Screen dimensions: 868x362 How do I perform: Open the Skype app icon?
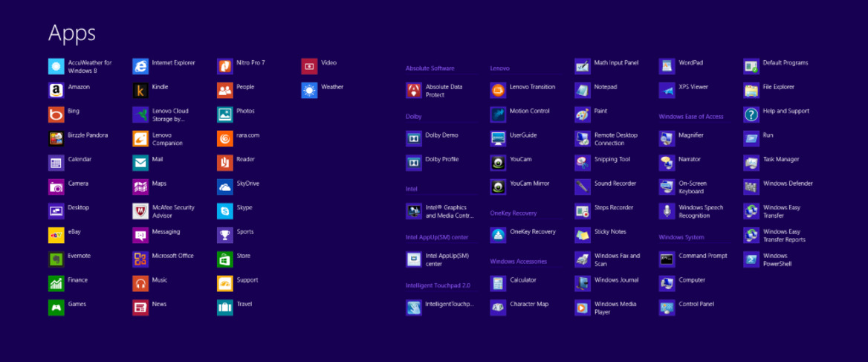[224, 211]
